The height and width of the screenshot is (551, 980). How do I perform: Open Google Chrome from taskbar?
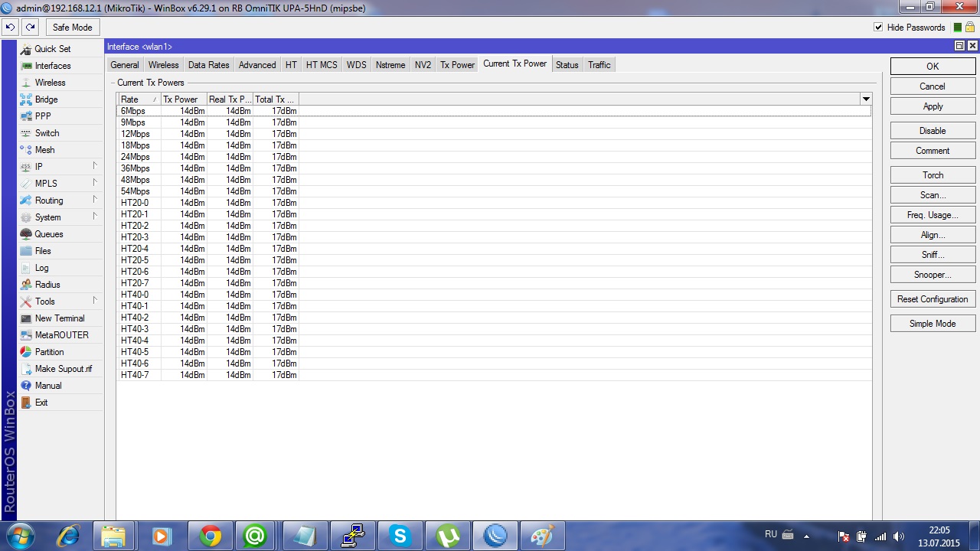coord(211,536)
